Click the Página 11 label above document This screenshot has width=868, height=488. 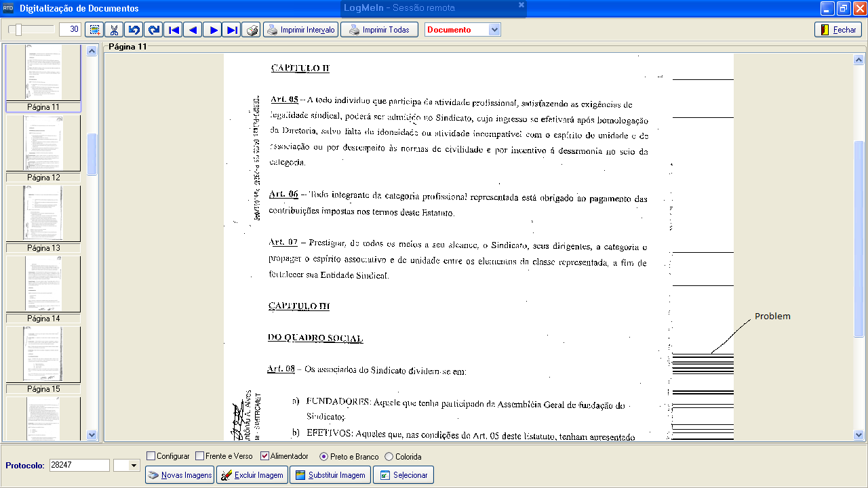[x=127, y=46]
